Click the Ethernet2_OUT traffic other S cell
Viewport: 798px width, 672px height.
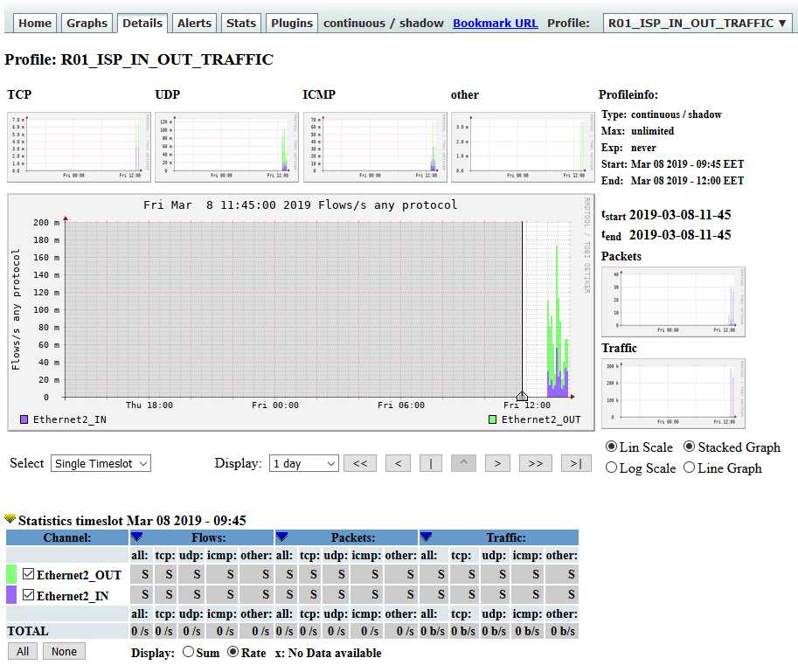coord(562,574)
